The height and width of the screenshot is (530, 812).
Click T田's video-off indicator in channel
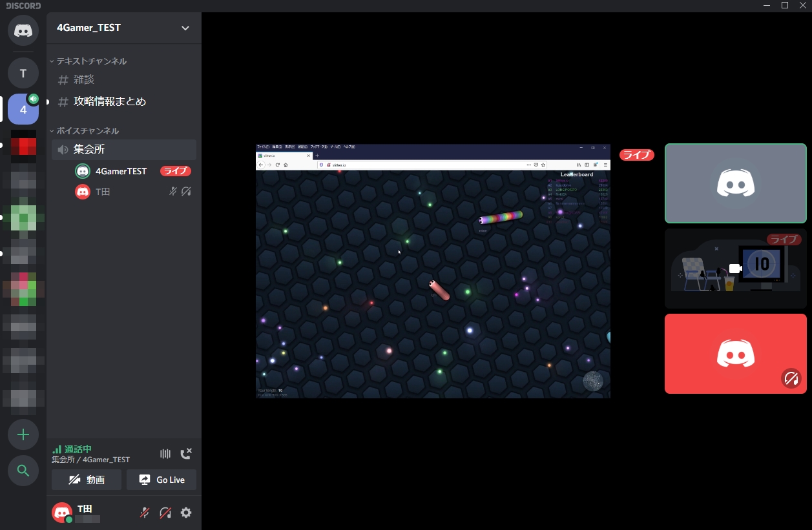coord(186,192)
